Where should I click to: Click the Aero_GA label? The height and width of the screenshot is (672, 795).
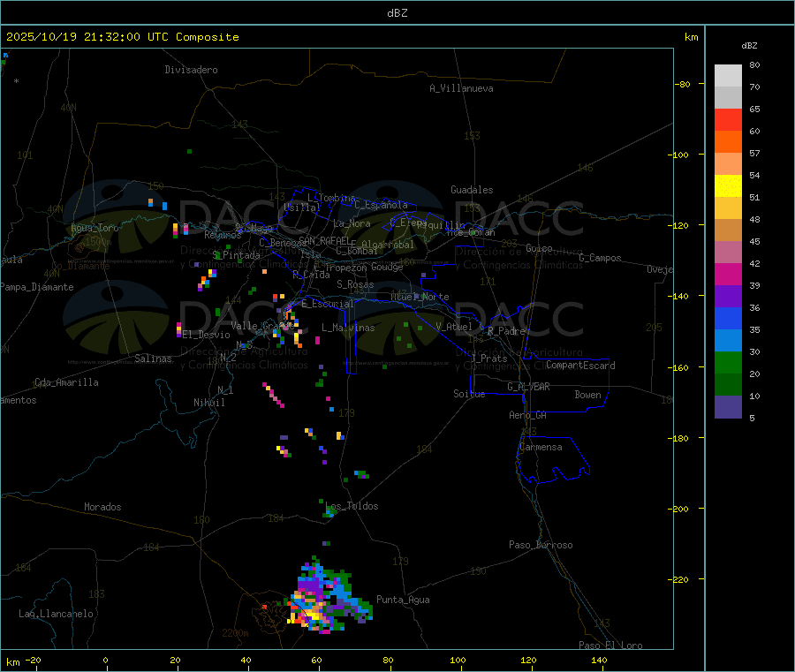528,415
